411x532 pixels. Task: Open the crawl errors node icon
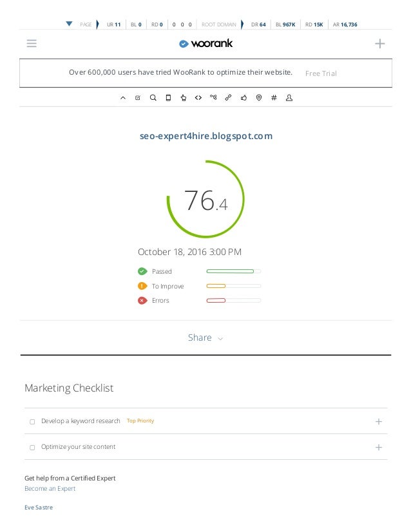point(213,97)
